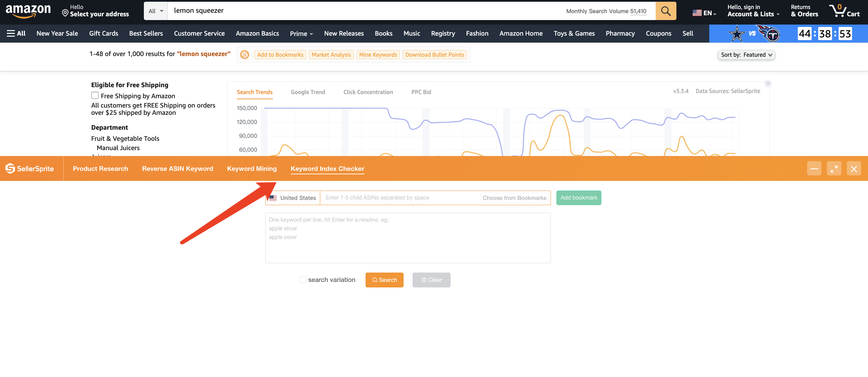The height and width of the screenshot is (377, 868).
Task: Open Amazon Basics link
Action: (257, 34)
